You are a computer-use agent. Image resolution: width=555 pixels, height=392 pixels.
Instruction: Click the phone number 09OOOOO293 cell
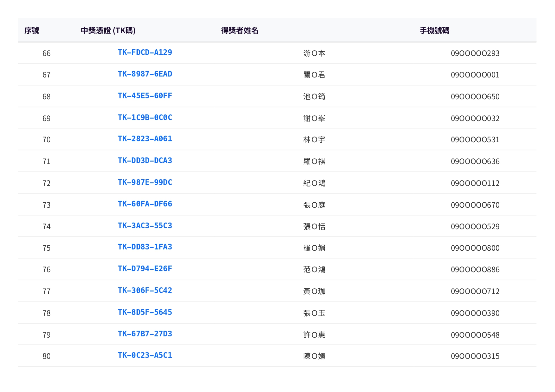(x=475, y=53)
